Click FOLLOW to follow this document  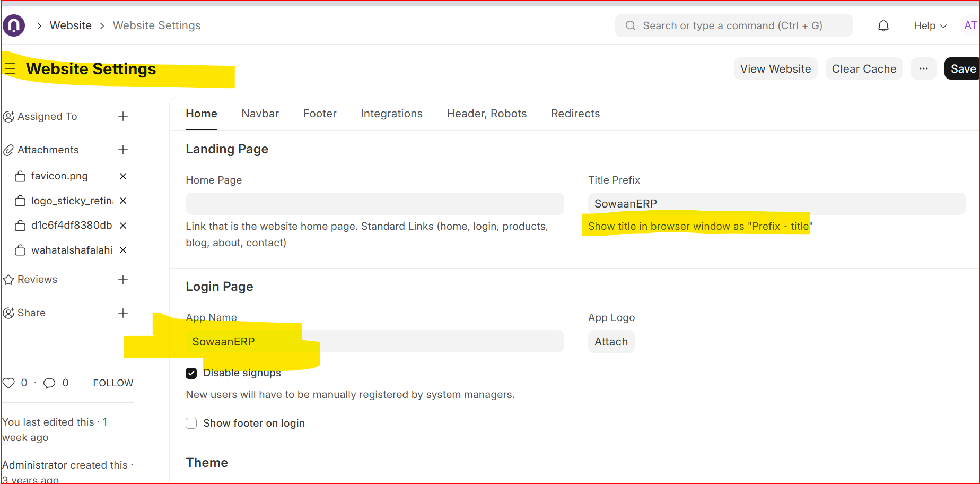point(113,383)
